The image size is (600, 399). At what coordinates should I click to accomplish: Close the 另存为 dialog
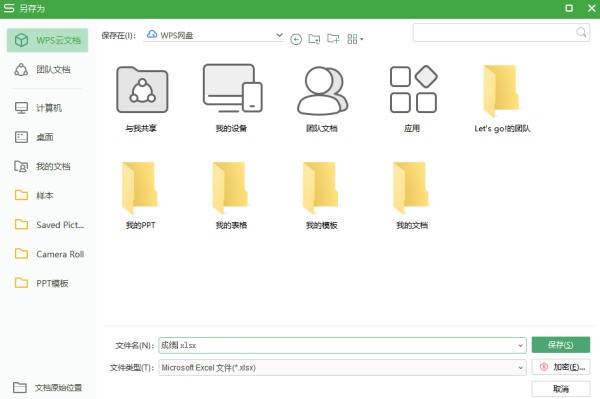[591, 8]
